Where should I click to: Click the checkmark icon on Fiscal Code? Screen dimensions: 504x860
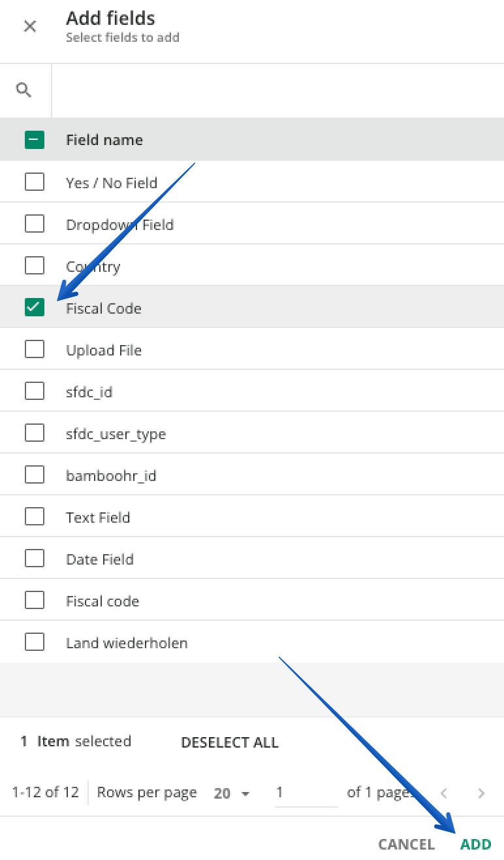(35, 306)
